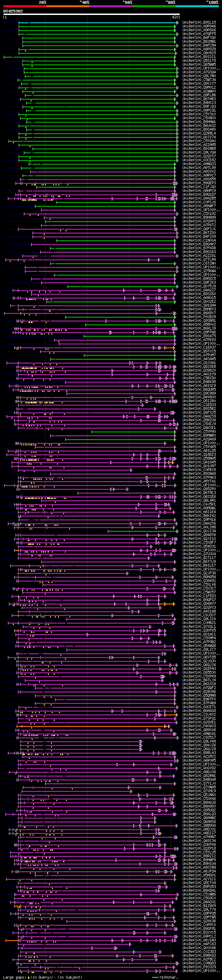This screenshot has width=222, height=980.
Task: Click the UniRef100_Q9M012 label
Action: pyautogui.click(x=199, y=87)
